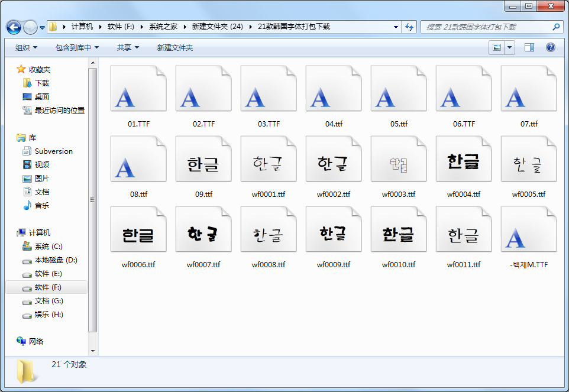Open the Help icon in the toolbar
The height and width of the screenshot is (392, 569).
550,47
